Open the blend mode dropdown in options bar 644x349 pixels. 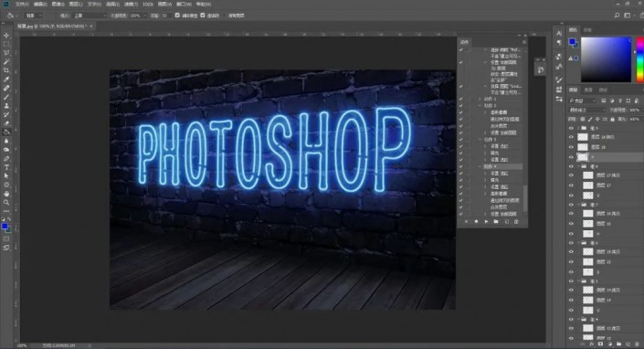[90, 16]
